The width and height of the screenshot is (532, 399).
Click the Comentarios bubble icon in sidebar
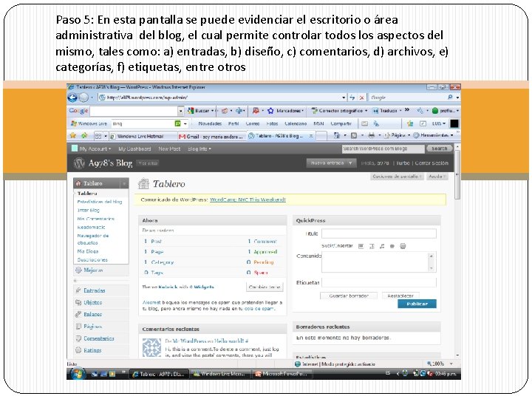[78, 338]
